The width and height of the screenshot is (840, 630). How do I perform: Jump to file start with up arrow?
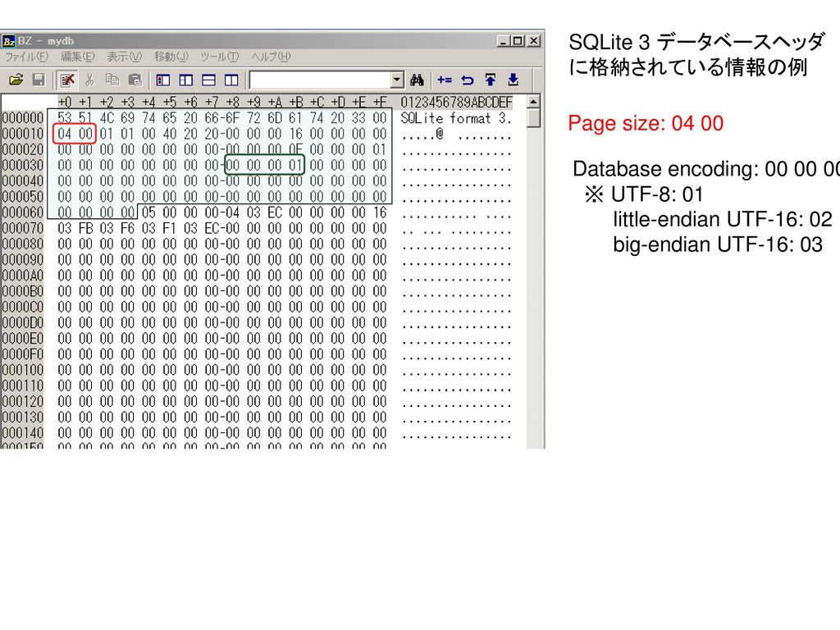click(x=491, y=80)
